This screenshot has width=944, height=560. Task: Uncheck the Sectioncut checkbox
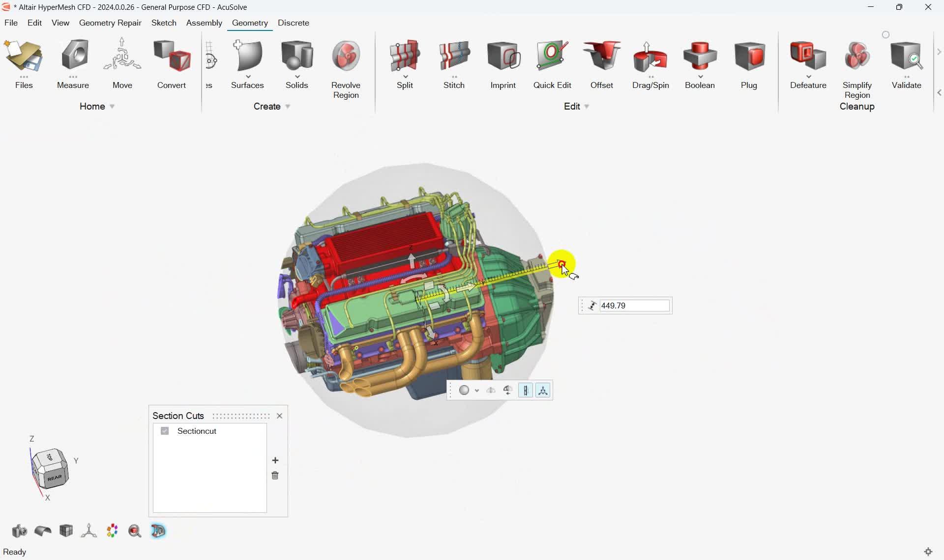(165, 431)
